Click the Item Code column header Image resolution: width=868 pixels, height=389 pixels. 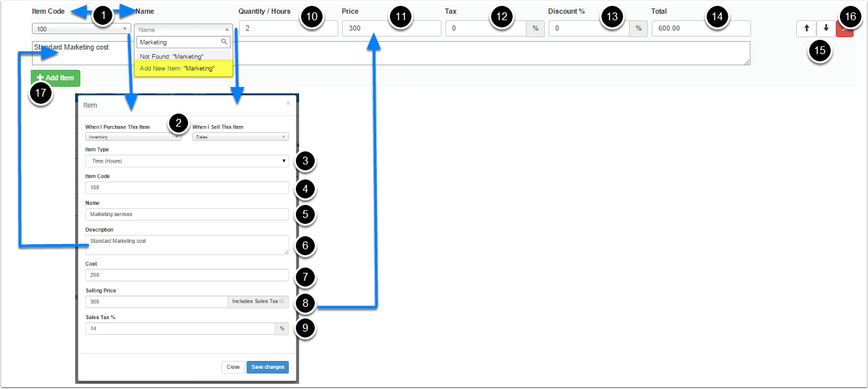(48, 11)
